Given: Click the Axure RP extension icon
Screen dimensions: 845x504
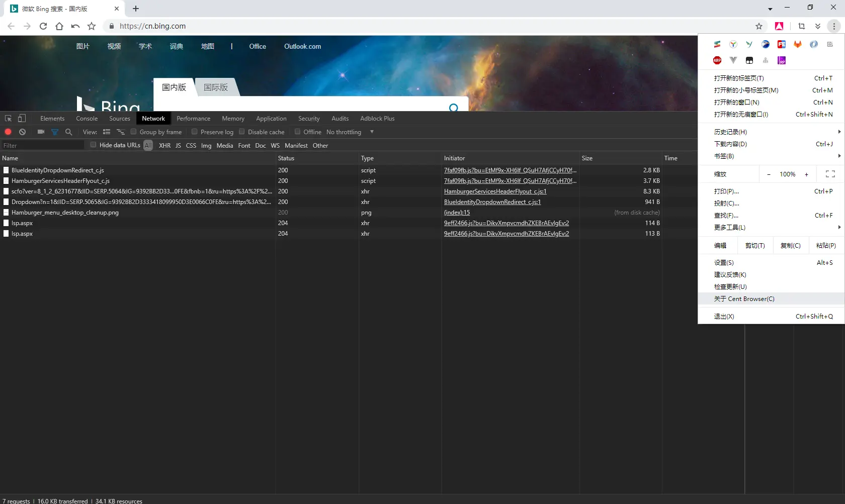Looking at the screenshot, I should [782, 60].
